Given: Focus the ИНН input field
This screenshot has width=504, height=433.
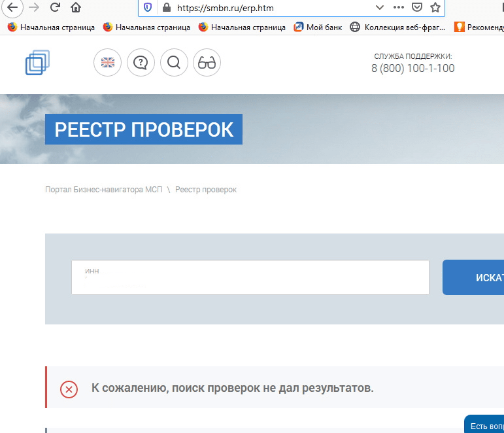Looking at the screenshot, I should click(250, 277).
